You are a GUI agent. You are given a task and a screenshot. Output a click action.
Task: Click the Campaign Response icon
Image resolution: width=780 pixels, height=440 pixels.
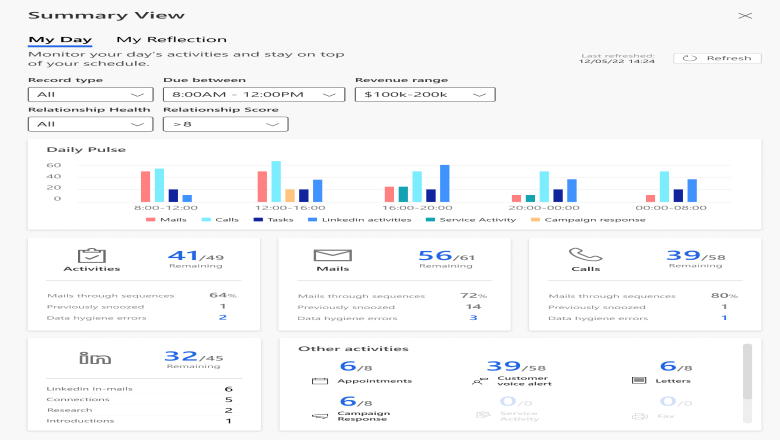(x=320, y=416)
